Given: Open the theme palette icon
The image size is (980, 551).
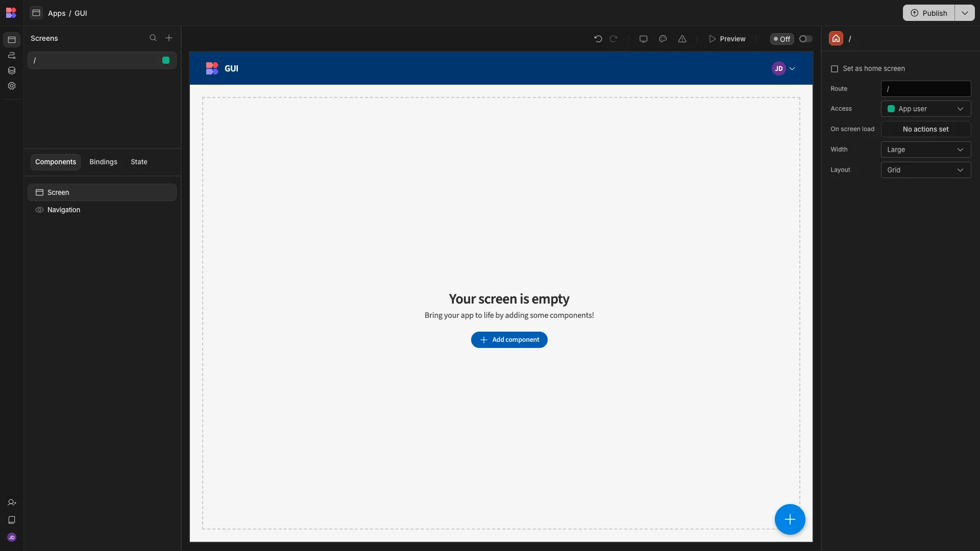Looking at the screenshot, I should tap(663, 39).
